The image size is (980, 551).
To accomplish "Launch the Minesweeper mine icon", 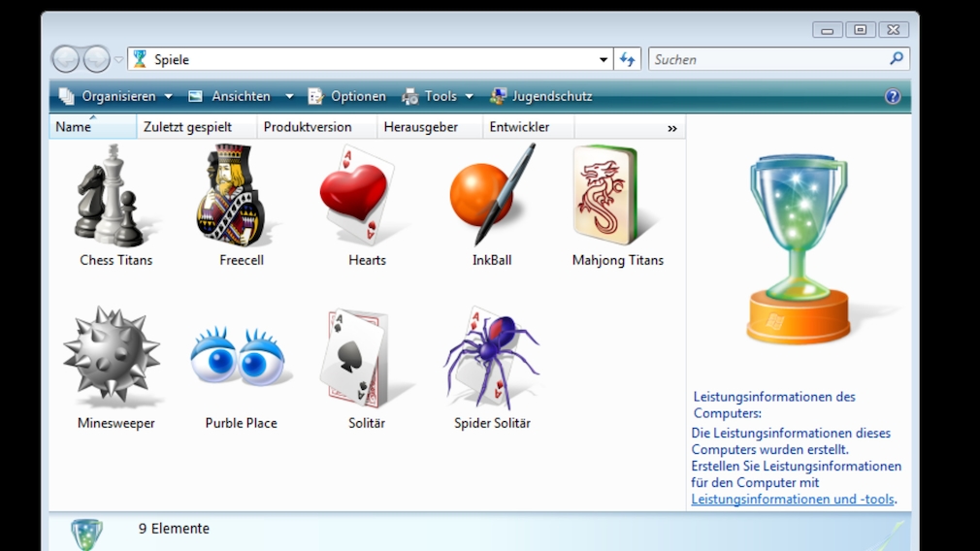I will pos(113,357).
